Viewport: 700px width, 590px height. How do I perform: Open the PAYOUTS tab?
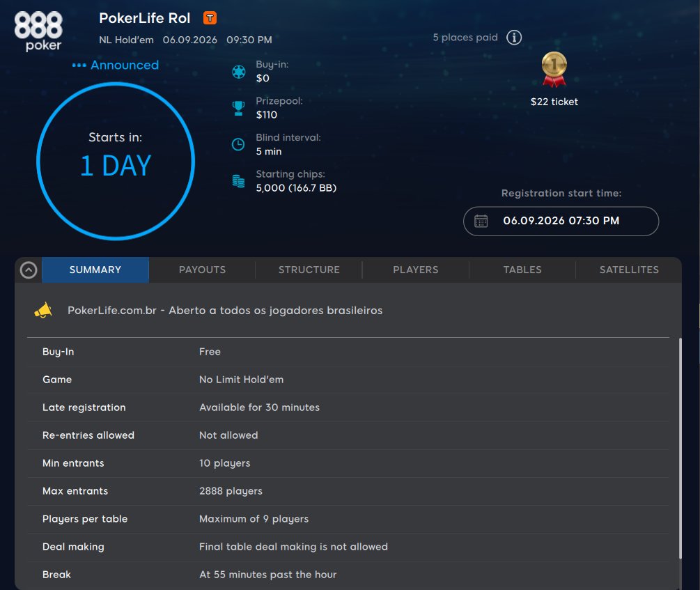[x=202, y=270]
